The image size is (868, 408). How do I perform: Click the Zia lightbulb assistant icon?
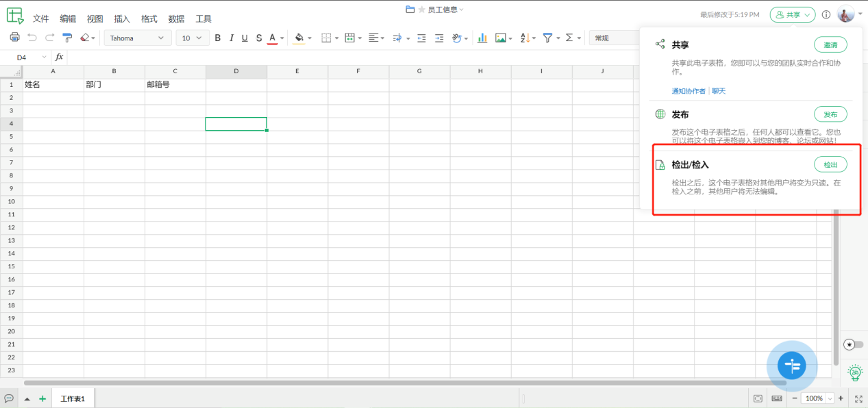click(855, 372)
